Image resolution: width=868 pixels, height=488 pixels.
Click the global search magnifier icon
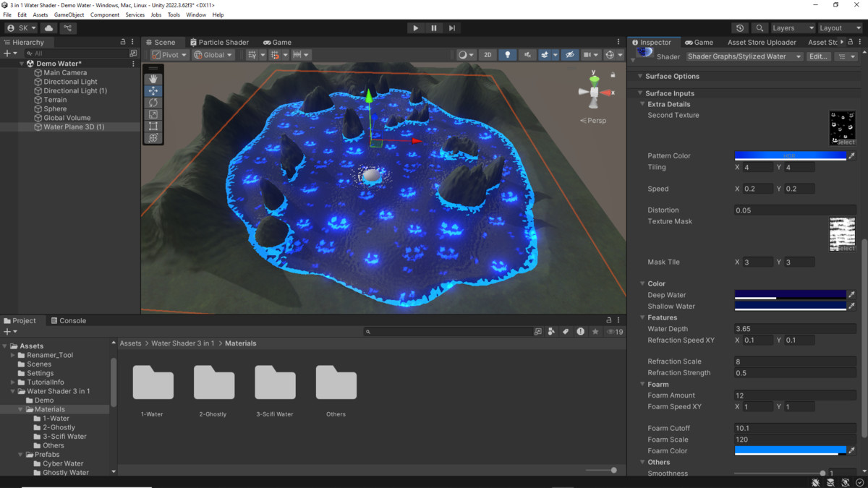[759, 28]
